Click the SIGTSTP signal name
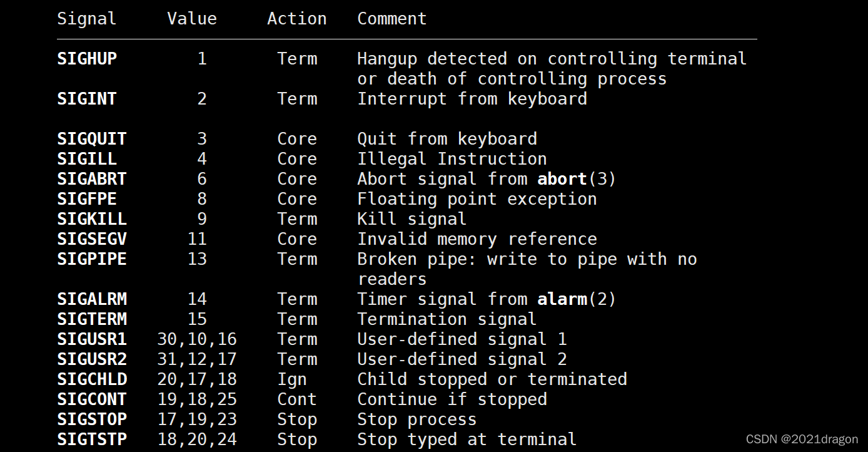This screenshot has width=868, height=452. point(92,439)
